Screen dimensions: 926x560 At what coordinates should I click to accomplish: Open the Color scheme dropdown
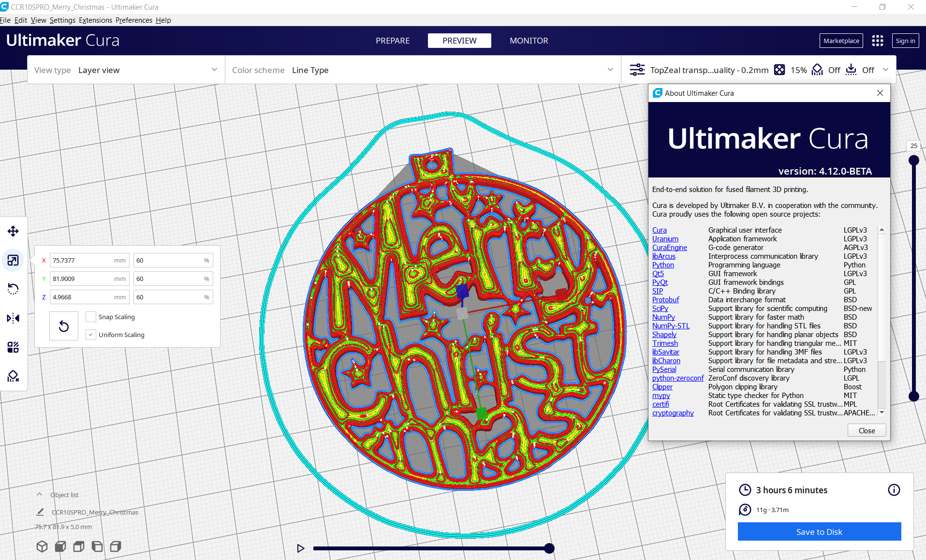[423, 70]
